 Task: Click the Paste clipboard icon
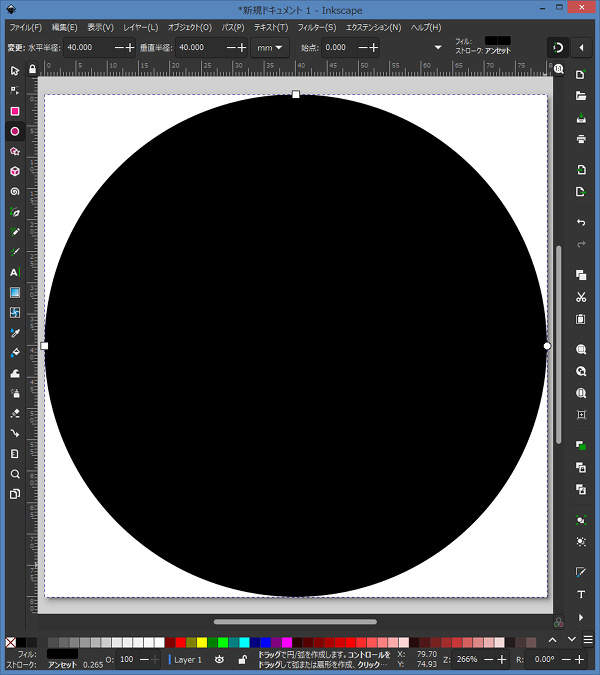tap(581, 319)
